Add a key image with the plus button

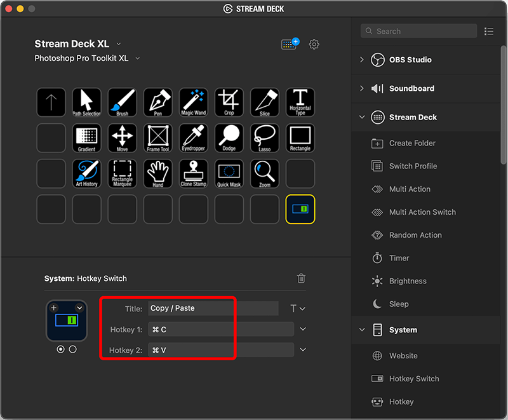tap(54, 308)
